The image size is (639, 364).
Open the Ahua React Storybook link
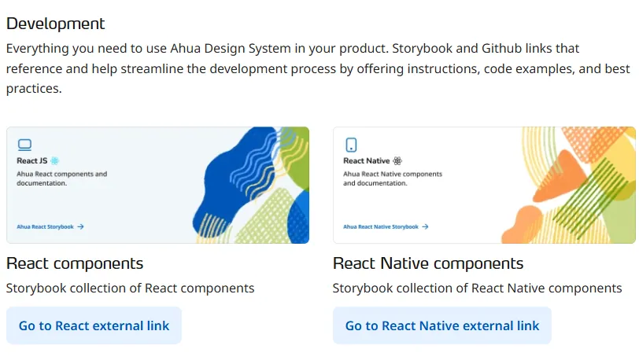(50, 226)
